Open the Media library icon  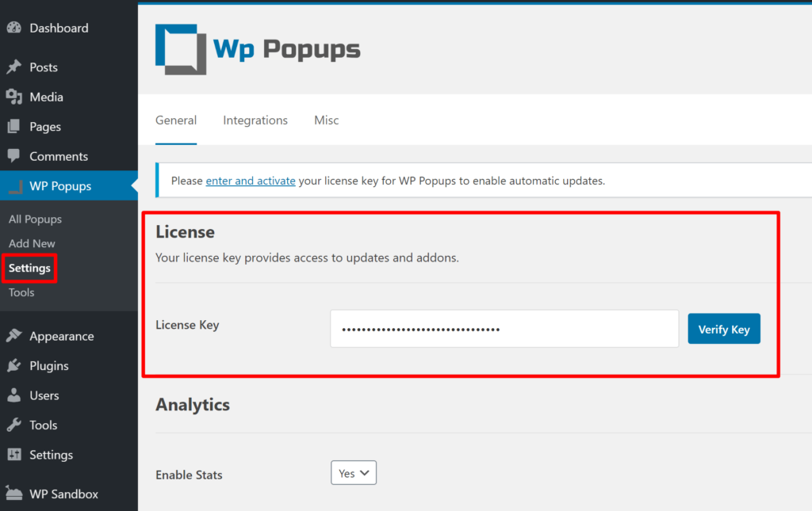point(16,98)
